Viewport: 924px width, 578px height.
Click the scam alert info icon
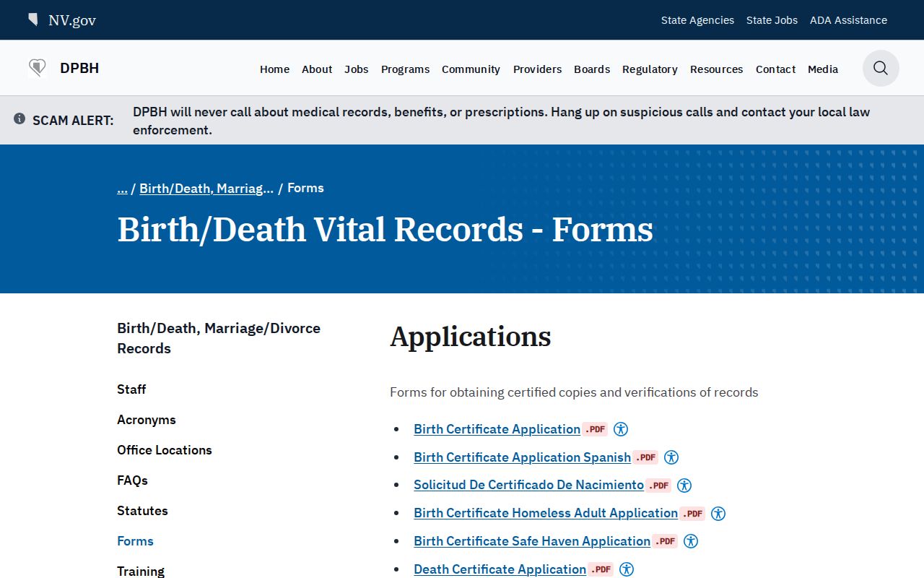[19, 118]
